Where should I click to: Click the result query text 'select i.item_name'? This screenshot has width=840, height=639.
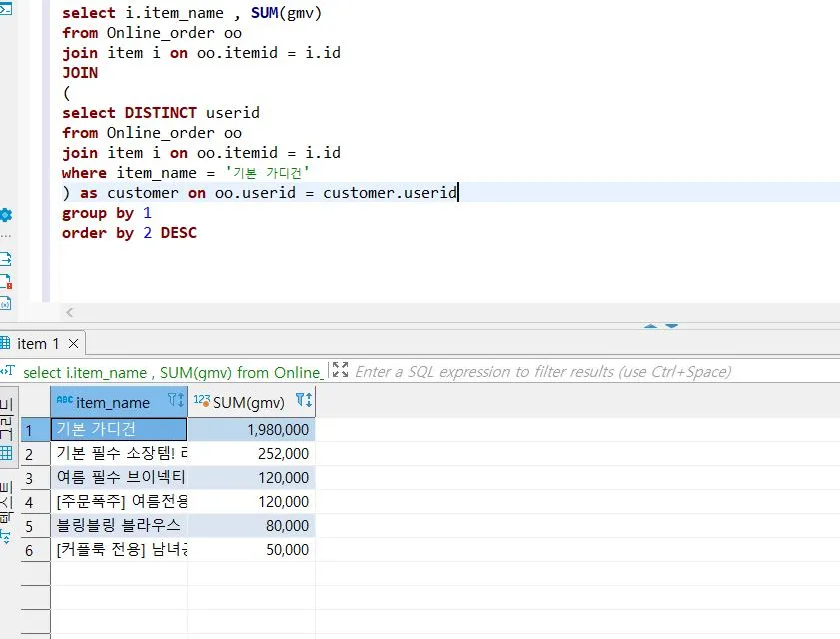pos(85,372)
